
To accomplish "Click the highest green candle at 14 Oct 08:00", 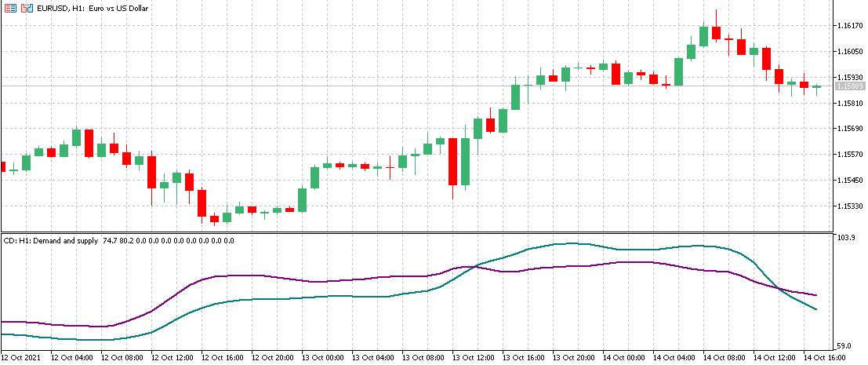I will coord(703,36).
